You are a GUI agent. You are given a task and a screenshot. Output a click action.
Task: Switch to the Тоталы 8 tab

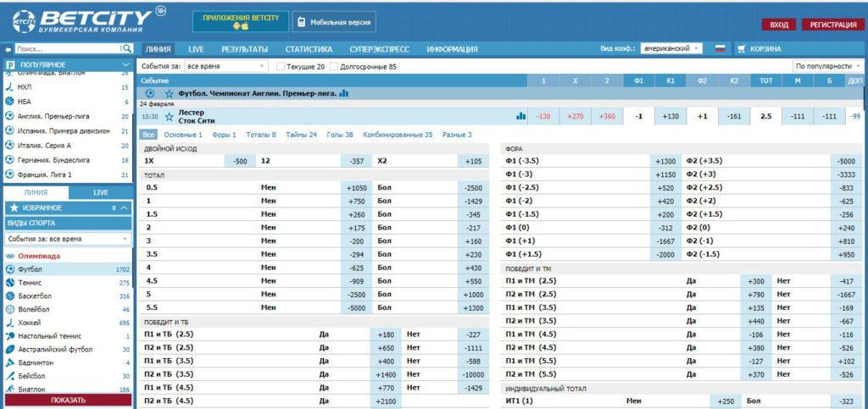[260, 135]
